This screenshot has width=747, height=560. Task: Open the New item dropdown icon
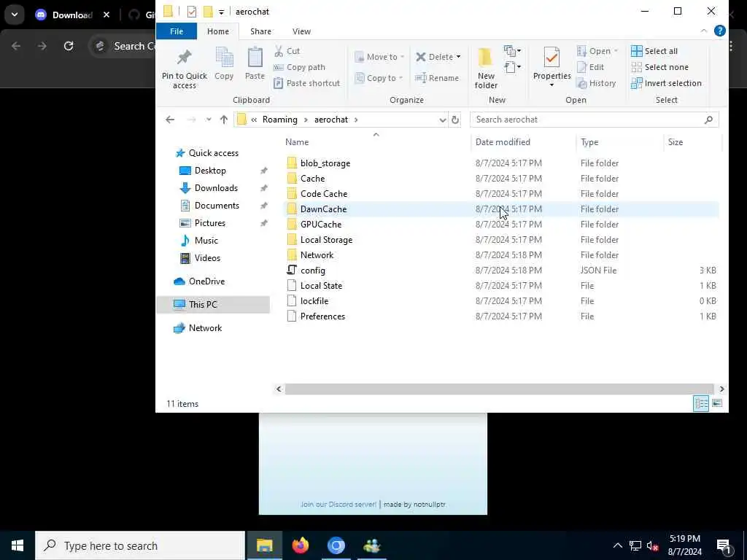tap(512, 50)
